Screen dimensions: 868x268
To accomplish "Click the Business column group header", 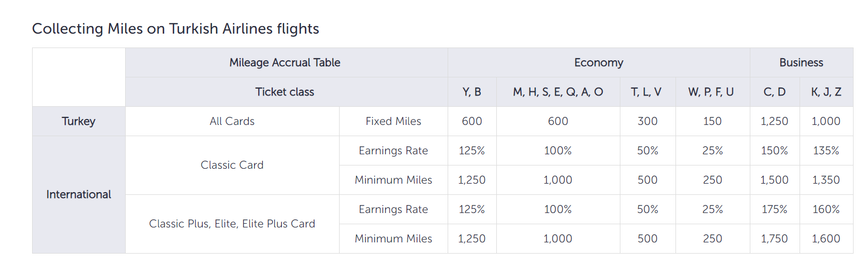I will click(801, 62).
